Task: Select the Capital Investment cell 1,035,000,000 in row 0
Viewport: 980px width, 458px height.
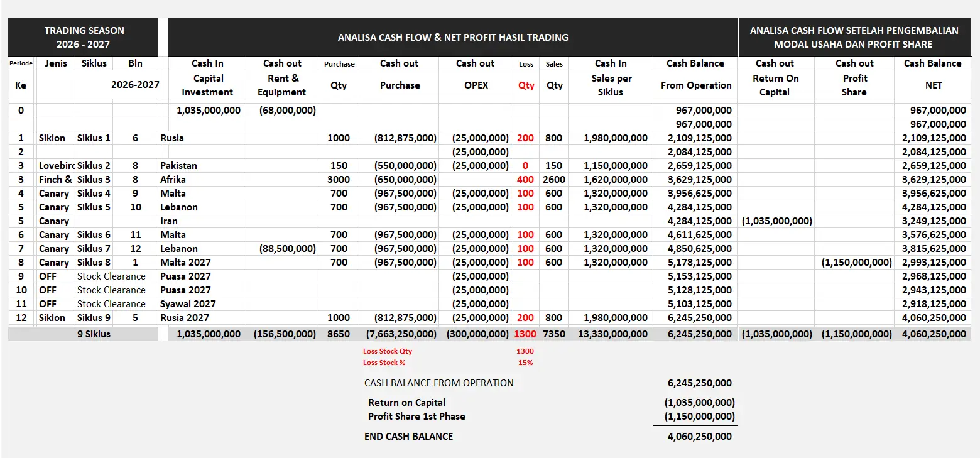Action: (209, 110)
